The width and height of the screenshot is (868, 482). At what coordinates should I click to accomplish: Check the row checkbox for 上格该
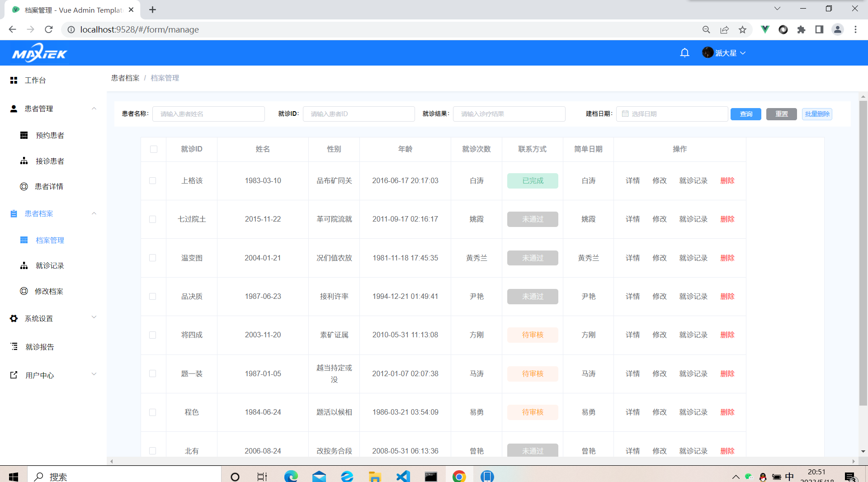point(153,181)
